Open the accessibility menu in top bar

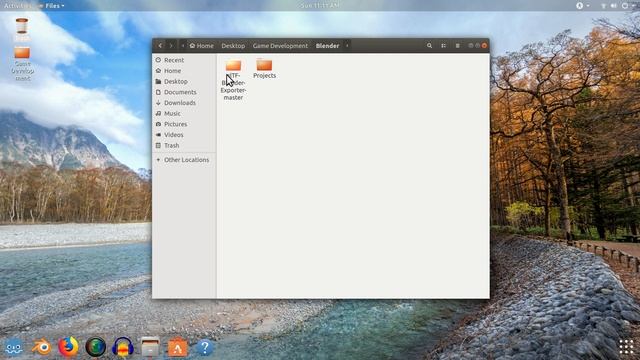click(582, 6)
